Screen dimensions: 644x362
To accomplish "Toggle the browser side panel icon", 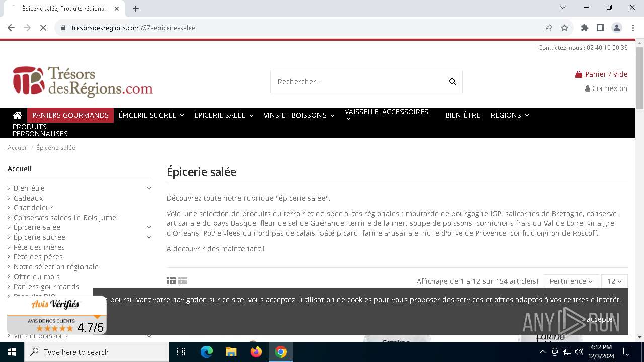I will pos(601,28).
